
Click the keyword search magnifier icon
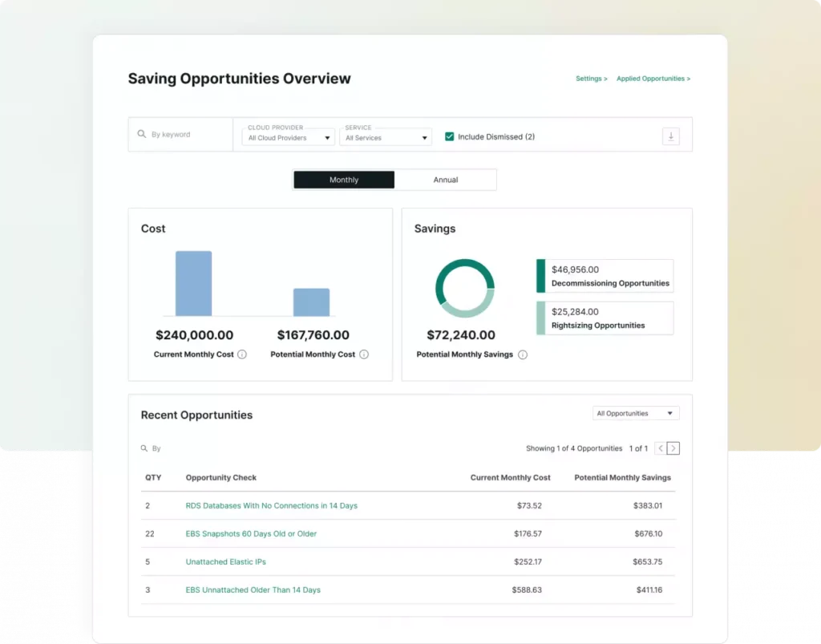[x=142, y=134]
